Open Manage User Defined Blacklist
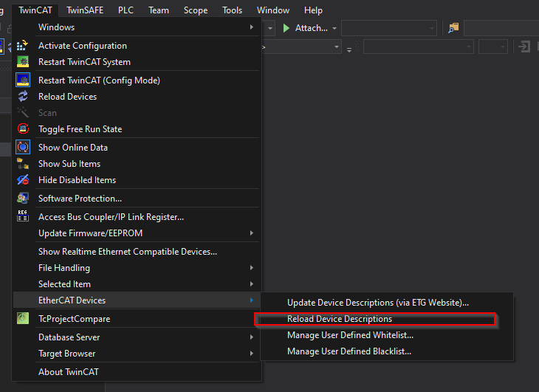This screenshot has height=392, width=539. coord(387,351)
